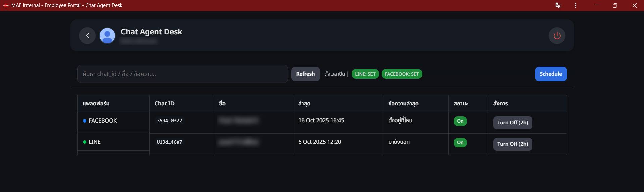The height and width of the screenshot is (192, 644).
Task: Focus the chat search input field
Action: [182, 74]
